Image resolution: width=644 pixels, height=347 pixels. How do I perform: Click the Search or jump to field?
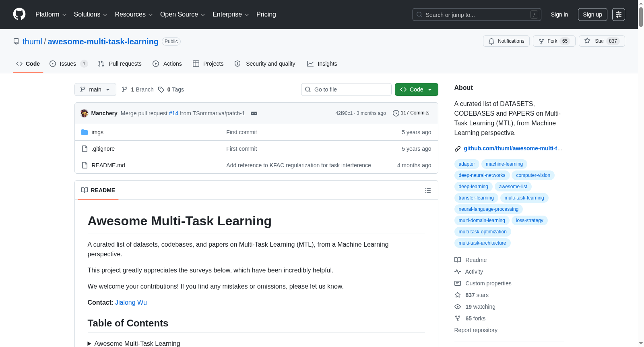[x=477, y=15]
